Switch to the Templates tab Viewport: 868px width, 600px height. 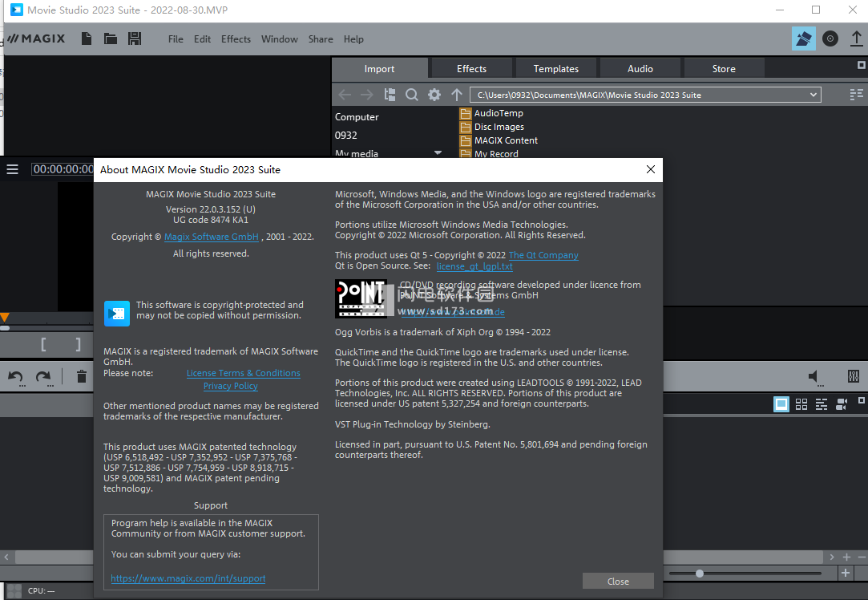(555, 69)
